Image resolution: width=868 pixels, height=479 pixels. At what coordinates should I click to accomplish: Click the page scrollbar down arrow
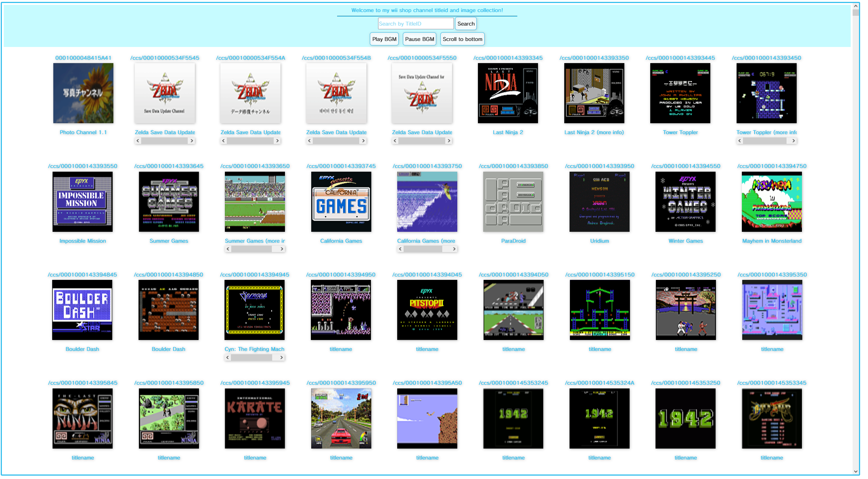point(856,471)
